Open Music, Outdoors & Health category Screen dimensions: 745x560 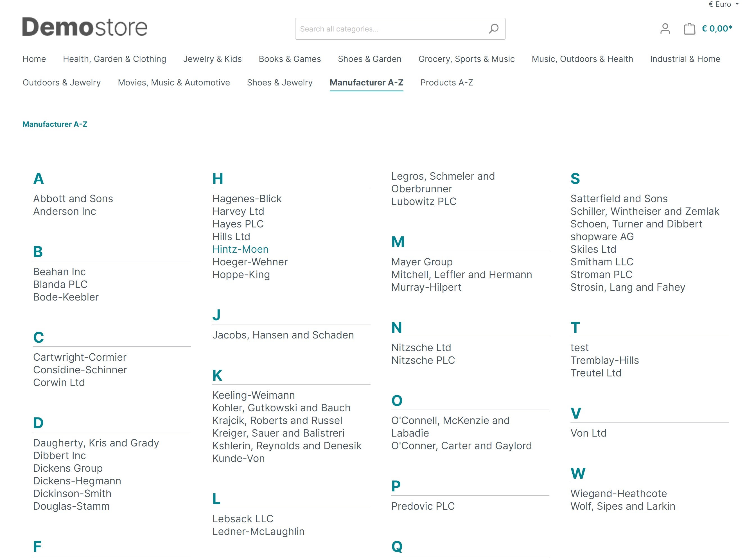(x=582, y=59)
